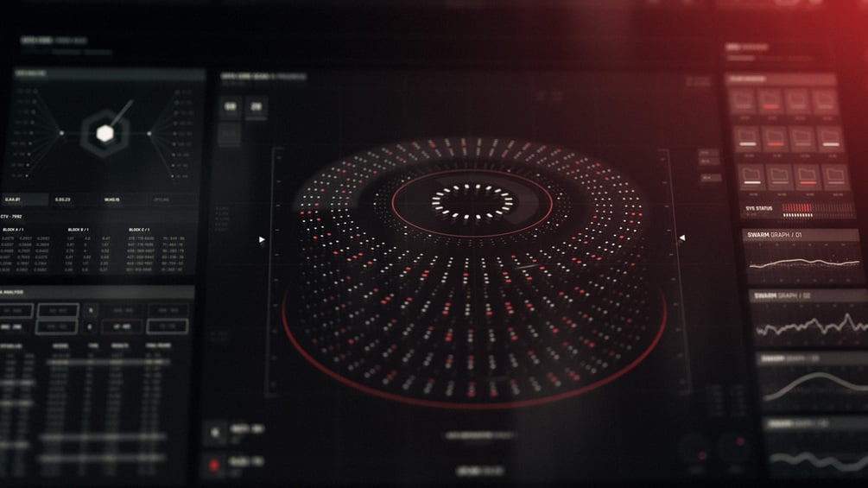The height and width of the screenshot is (488, 868).
Task: Open the middle-row folder with red bar
Action: [x=775, y=138]
